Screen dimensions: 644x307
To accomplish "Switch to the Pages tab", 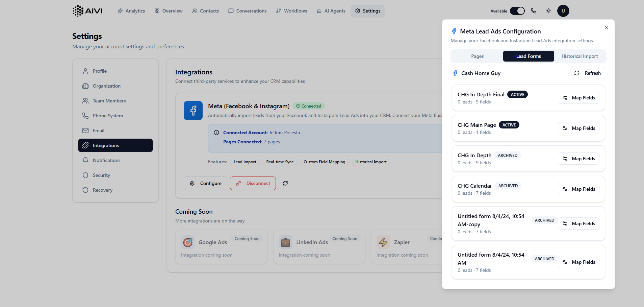I will [477, 56].
